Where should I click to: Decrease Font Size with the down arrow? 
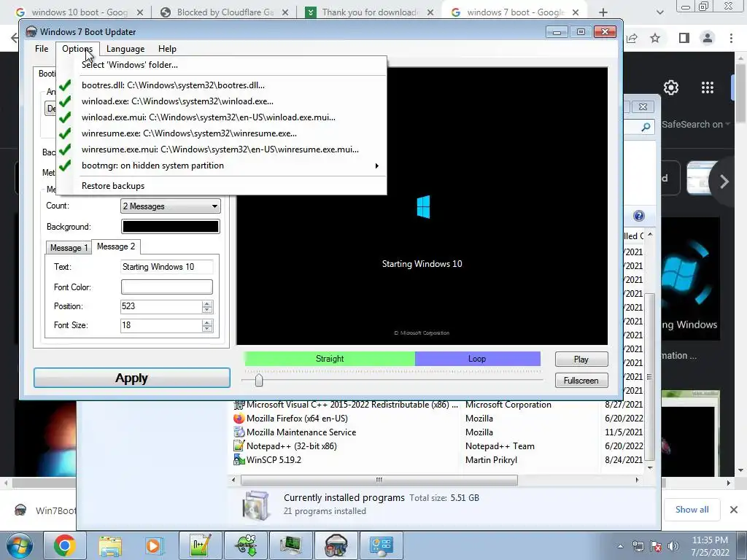pyautogui.click(x=206, y=329)
